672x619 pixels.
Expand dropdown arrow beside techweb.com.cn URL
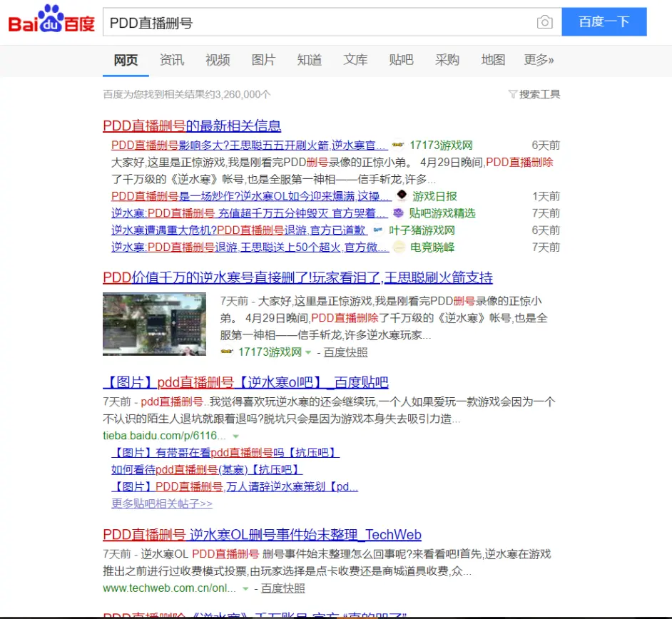245,588
